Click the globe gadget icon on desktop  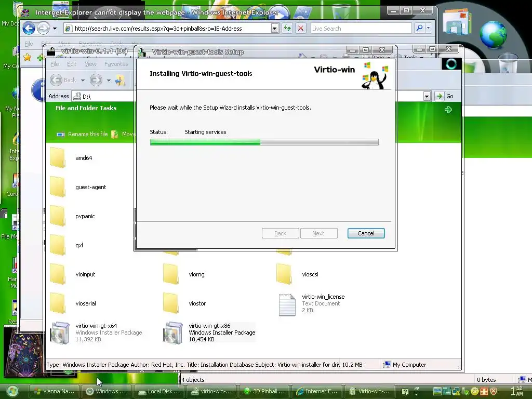493,34
